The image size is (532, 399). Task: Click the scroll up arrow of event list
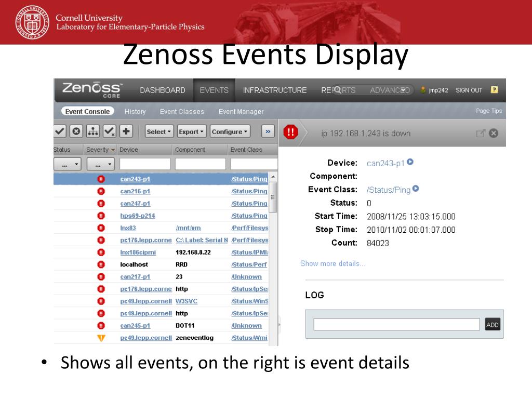273,177
